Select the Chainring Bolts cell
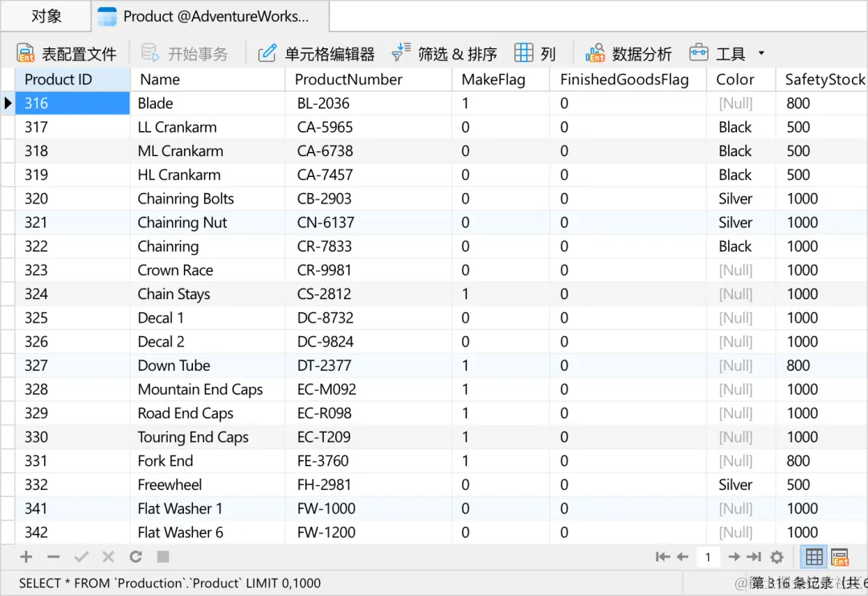868x596 pixels. coord(207,199)
